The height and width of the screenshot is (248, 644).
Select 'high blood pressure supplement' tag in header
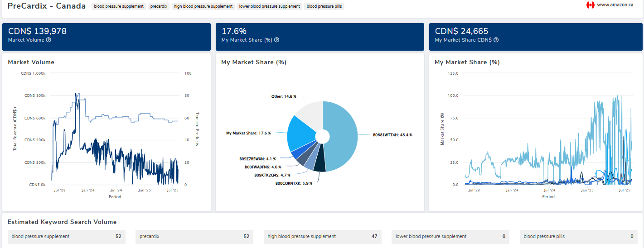[203, 6]
